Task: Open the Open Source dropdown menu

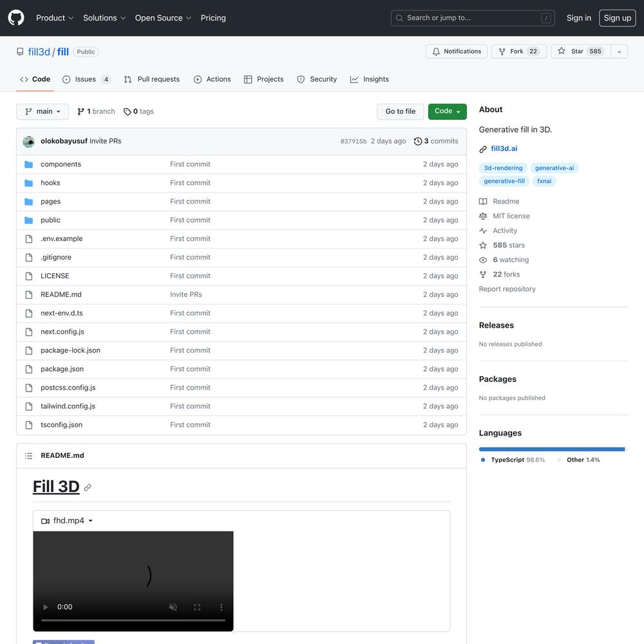Action: click(x=163, y=18)
